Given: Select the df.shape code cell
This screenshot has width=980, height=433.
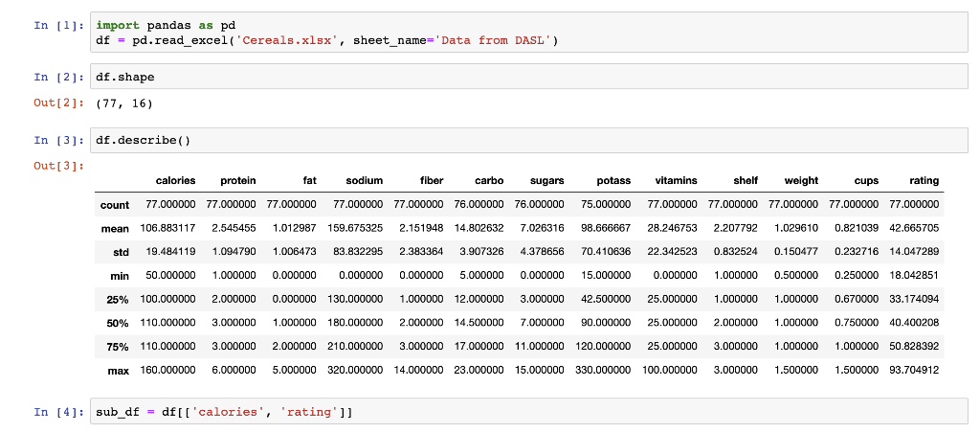Looking at the screenshot, I should coord(528,77).
